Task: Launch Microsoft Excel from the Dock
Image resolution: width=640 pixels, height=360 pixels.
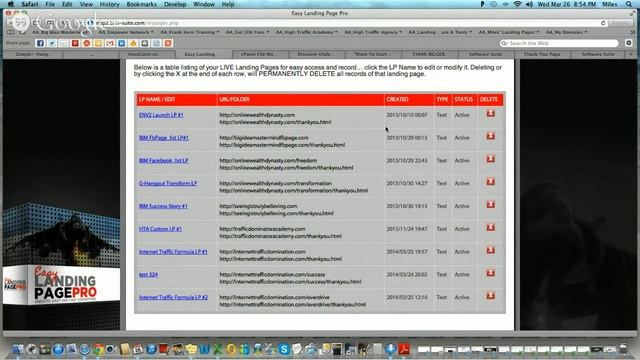Action: [218, 349]
